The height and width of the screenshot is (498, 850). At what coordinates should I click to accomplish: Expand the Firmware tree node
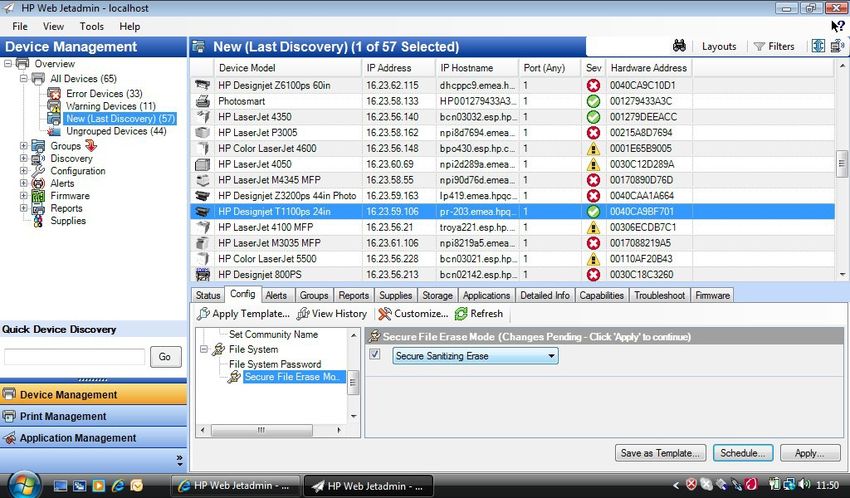23,196
